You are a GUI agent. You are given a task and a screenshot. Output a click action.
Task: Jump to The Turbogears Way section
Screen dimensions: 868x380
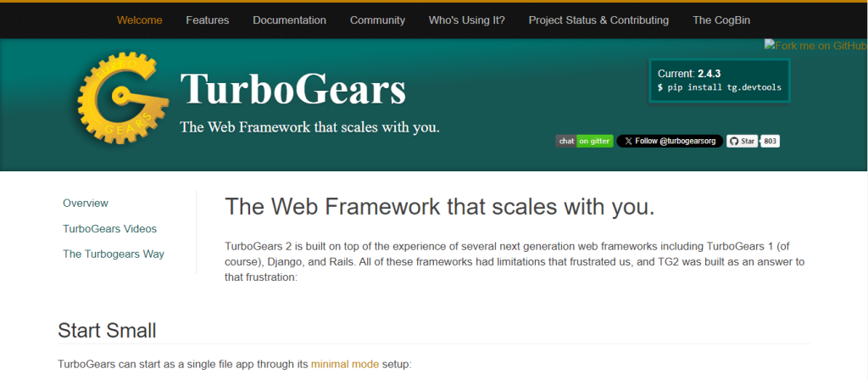(114, 254)
